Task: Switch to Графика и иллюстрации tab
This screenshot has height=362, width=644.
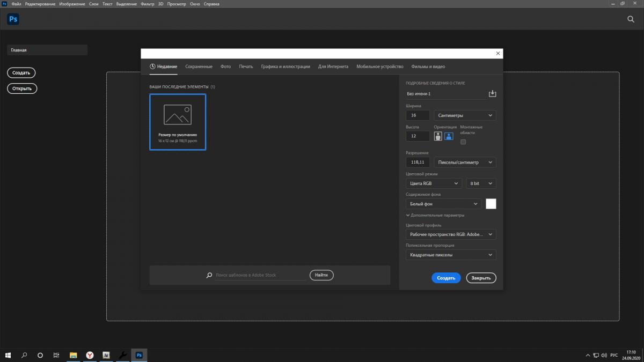Action: pos(286,67)
